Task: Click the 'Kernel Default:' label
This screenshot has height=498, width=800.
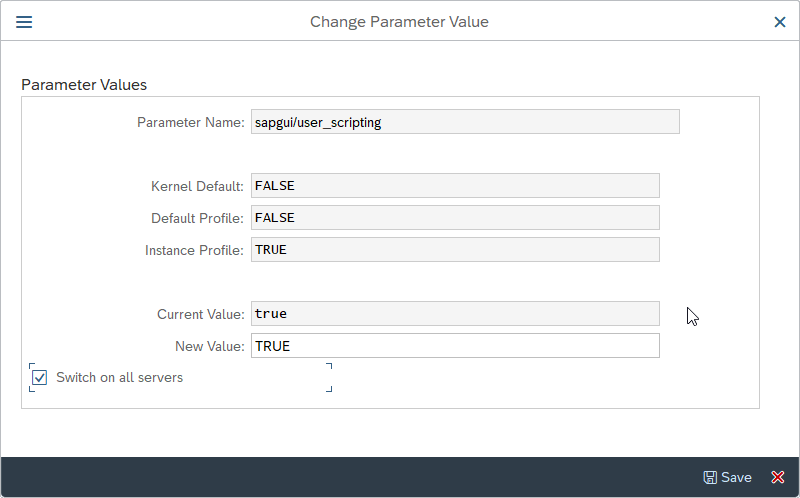Action: click(x=197, y=187)
